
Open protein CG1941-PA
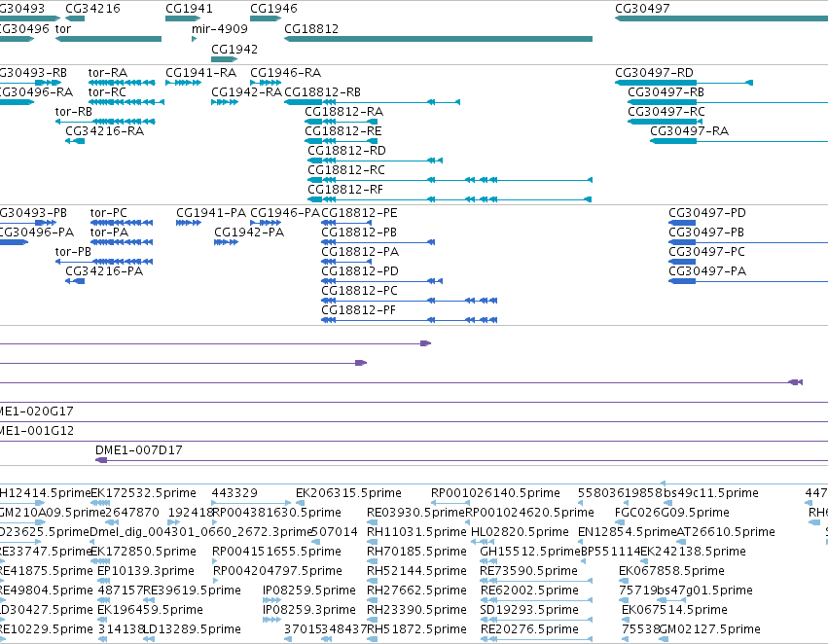[x=189, y=223]
